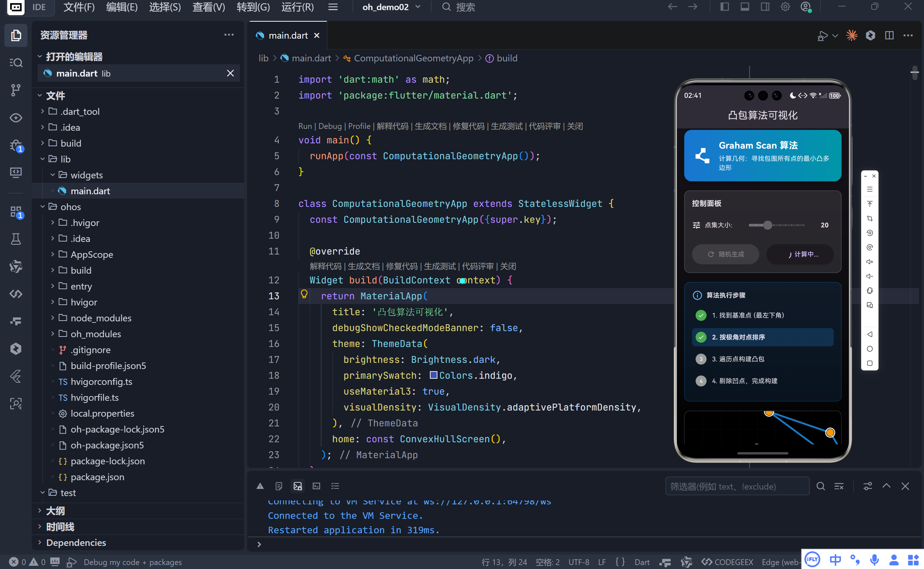The height and width of the screenshot is (569, 924).
Task: Toggle the primary sidebar layout button
Action: point(725,7)
